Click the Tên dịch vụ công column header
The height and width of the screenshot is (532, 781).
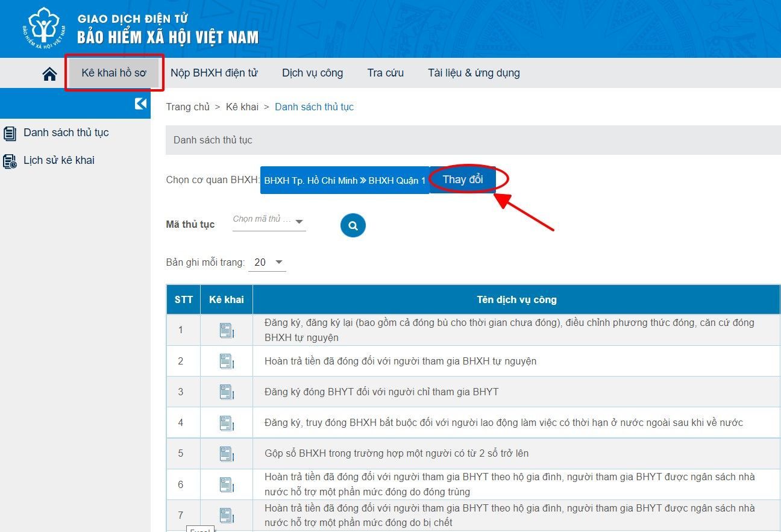[517, 299]
